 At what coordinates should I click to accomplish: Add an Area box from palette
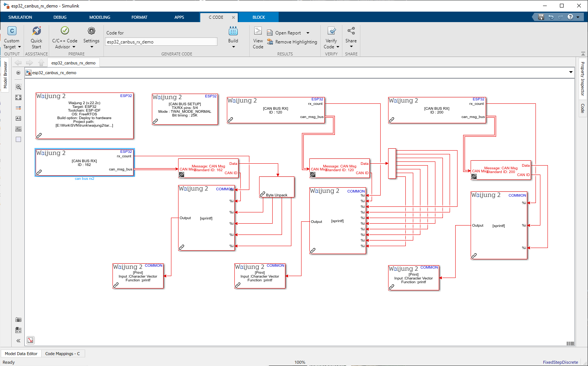18,139
